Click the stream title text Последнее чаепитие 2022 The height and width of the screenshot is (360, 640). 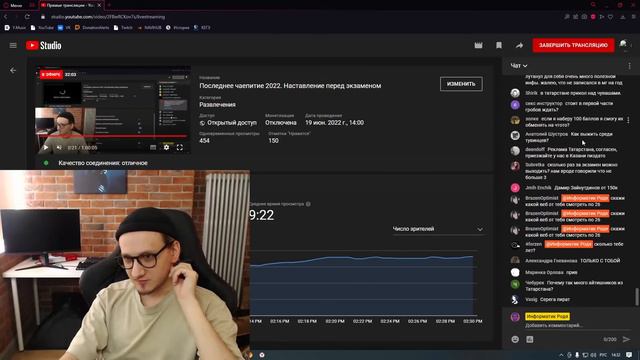click(290, 86)
